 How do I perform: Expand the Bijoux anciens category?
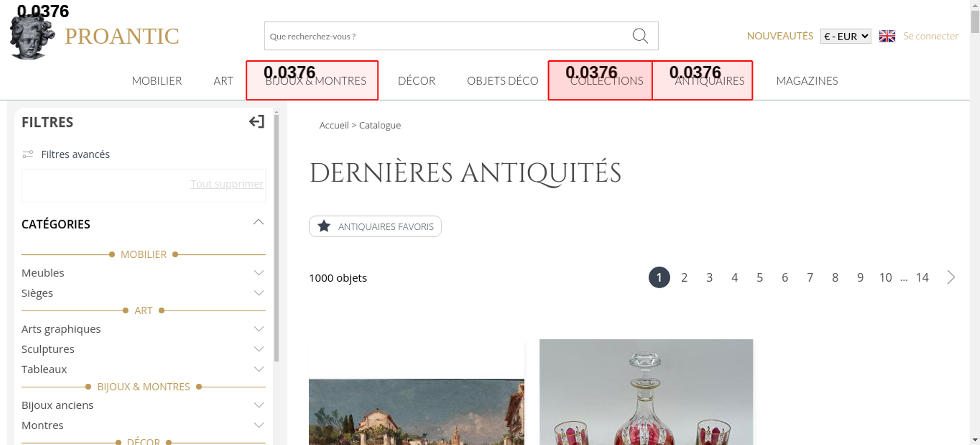point(259,405)
